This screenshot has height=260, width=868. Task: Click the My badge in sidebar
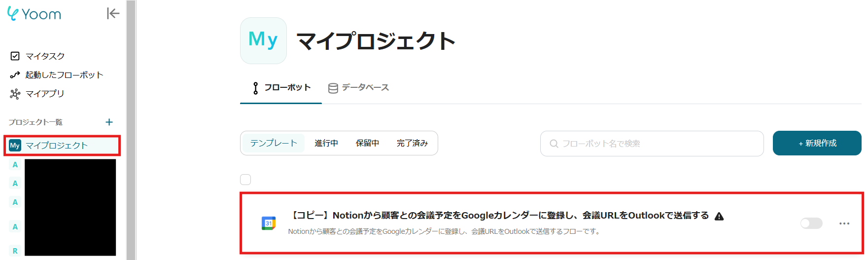[x=15, y=146]
